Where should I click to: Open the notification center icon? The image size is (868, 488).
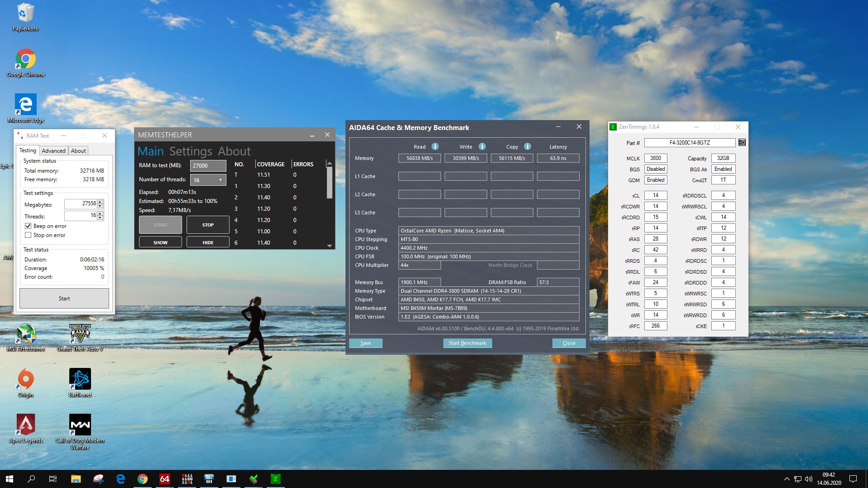click(x=853, y=479)
